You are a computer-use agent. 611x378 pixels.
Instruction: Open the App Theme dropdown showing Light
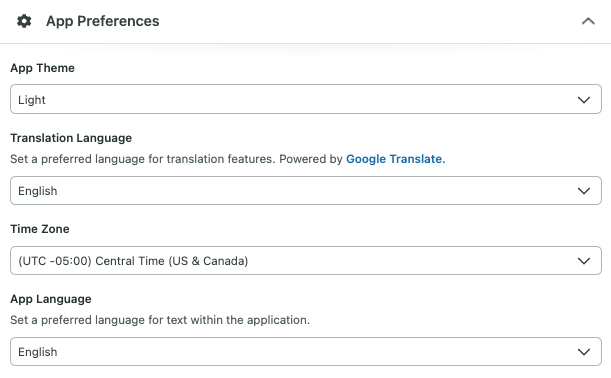point(306,99)
